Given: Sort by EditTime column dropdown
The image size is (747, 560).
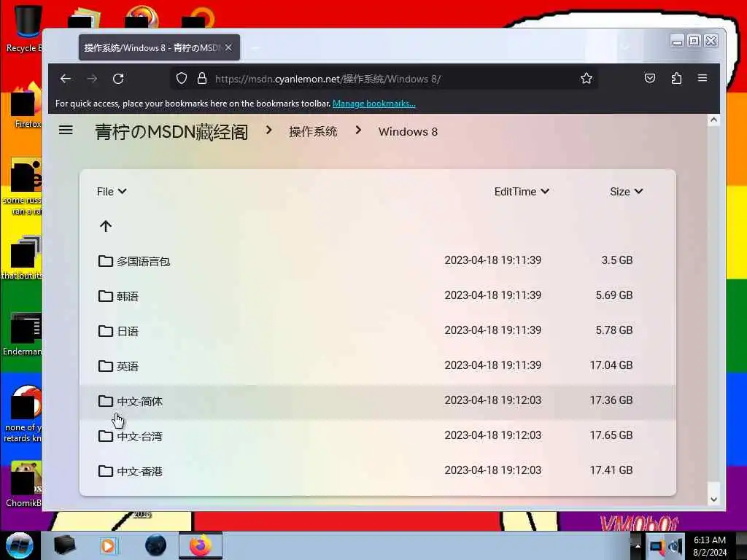Looking at the screenshot, I should [522, 192].
